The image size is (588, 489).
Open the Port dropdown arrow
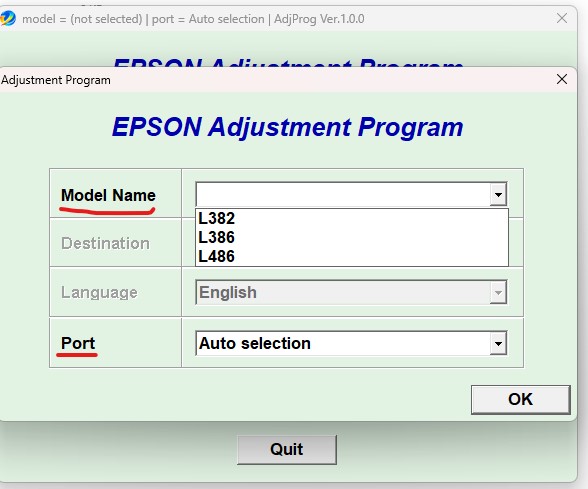pyautogui.click(x=498, y=343)
